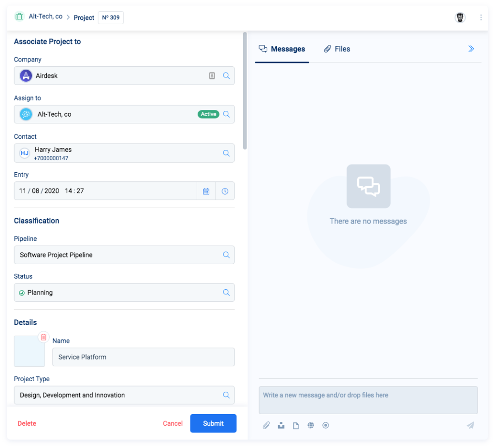Attach a file using the paperclip icon
The height and width of the screenshot is (448, 495).
[x=266, y=425]
